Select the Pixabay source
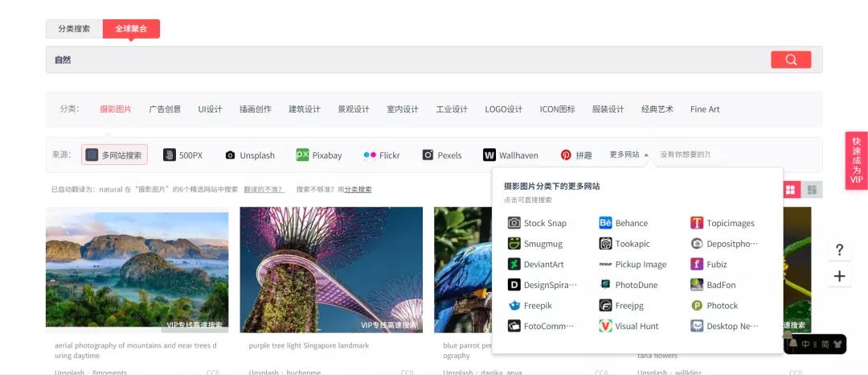The height and width of the screenshot is (375, 868). pos(318,155)
